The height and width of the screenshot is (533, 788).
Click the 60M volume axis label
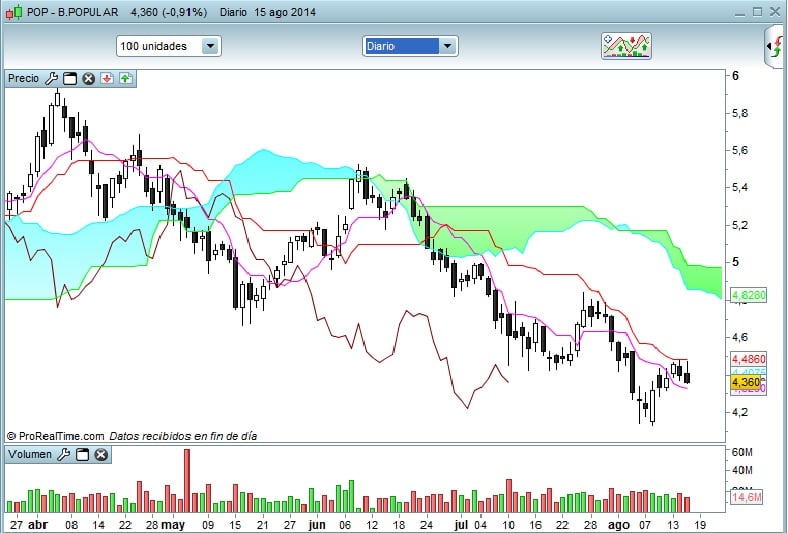742,452
